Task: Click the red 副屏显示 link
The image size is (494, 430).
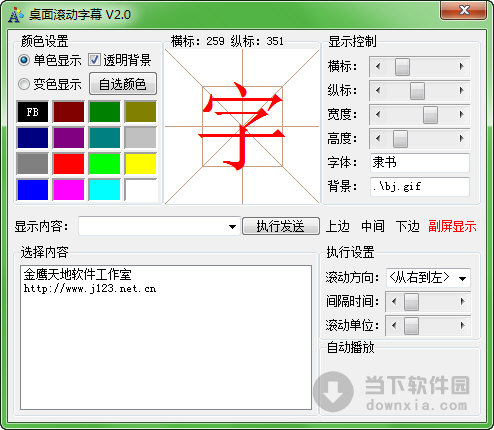Action: point(452,226)
